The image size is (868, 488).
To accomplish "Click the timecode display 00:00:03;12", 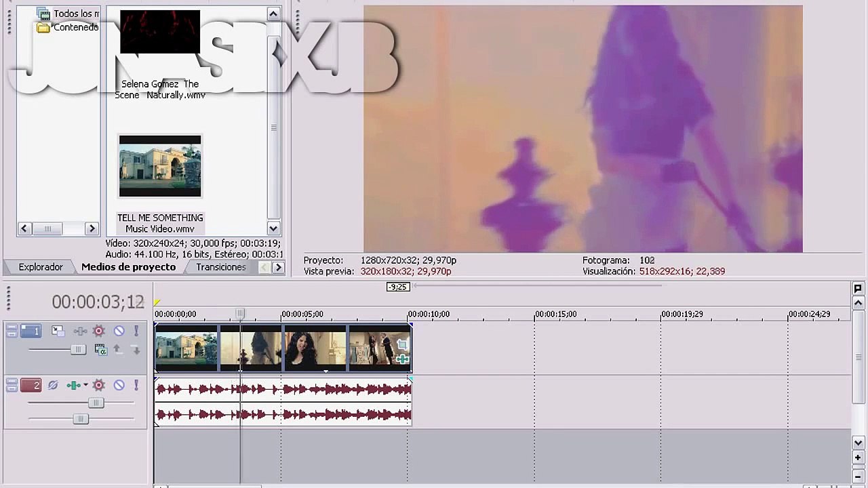I will [98, 302].
